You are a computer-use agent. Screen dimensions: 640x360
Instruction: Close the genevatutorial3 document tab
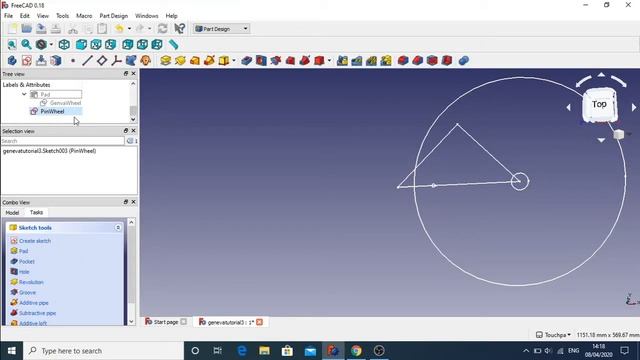pos(260,322)
